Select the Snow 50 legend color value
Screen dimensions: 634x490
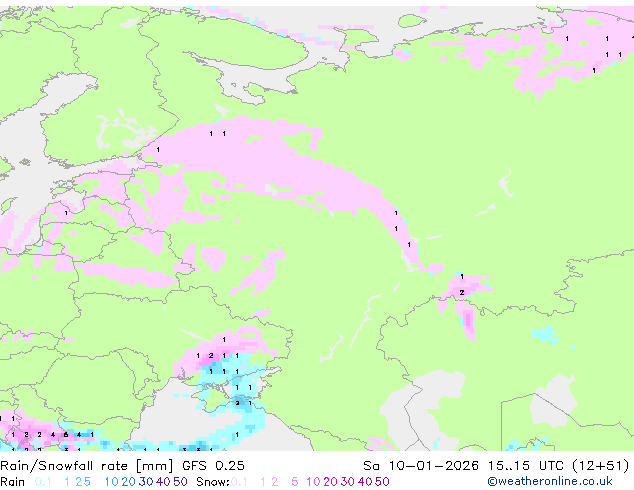(382, 482)
